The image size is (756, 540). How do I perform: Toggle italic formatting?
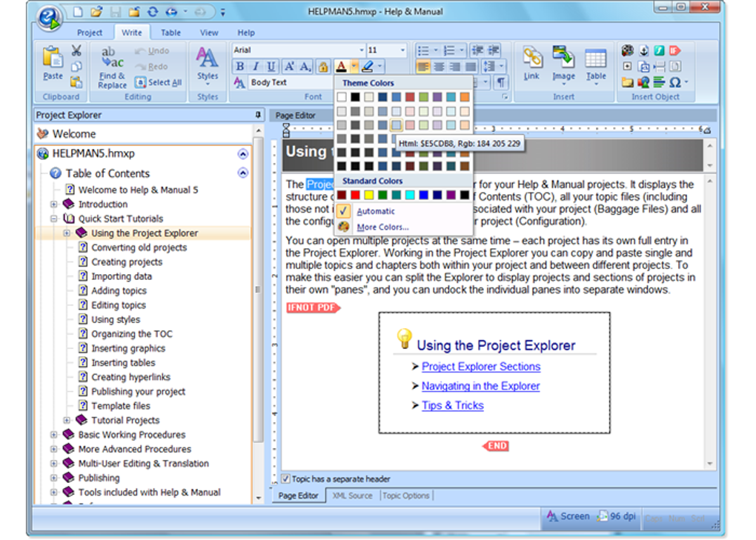click(256, 67)
